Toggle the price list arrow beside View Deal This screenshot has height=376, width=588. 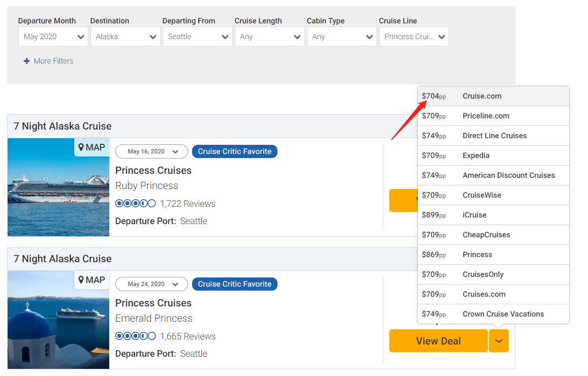(x=499, y=341)
